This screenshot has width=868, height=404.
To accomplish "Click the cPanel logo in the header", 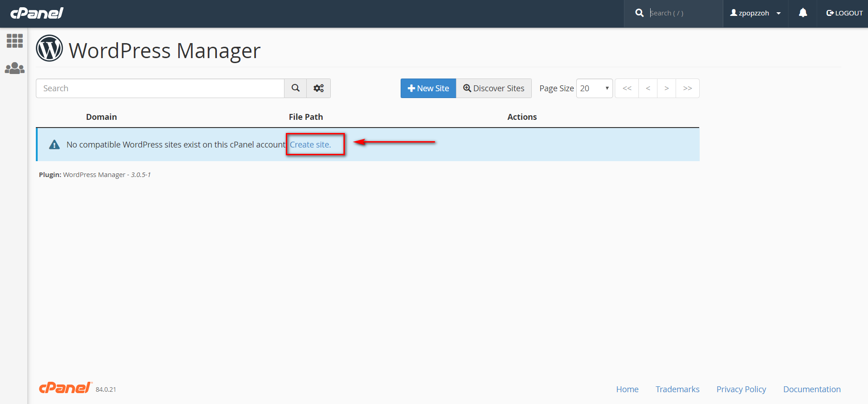I will 37,13.
